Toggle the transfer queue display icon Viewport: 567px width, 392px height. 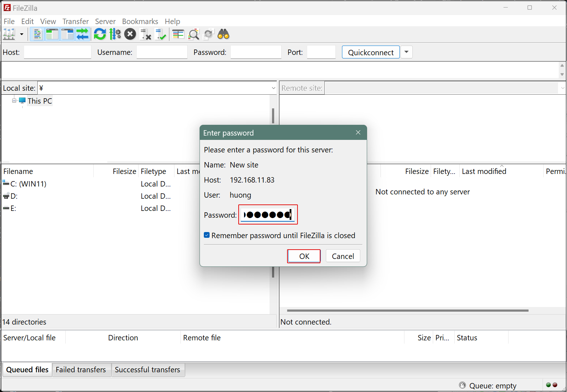(82, 34)
